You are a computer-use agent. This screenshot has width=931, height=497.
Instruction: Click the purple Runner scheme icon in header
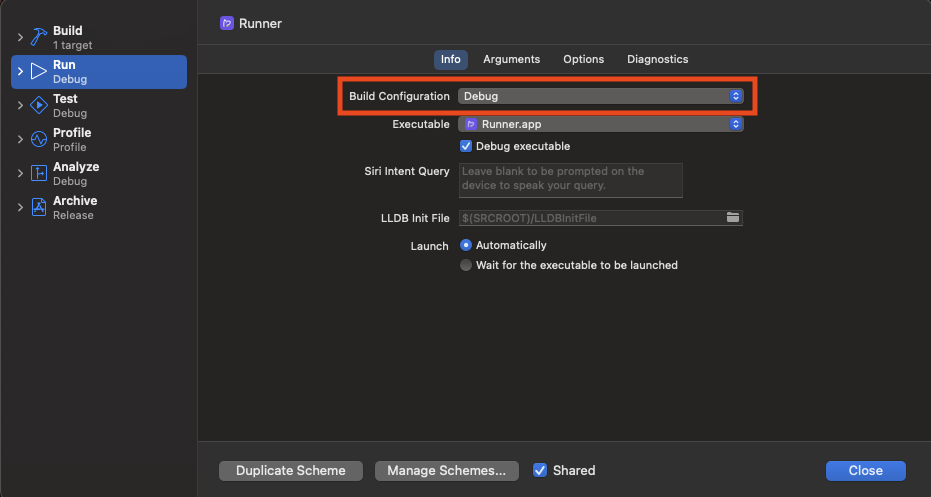point(226,23)
